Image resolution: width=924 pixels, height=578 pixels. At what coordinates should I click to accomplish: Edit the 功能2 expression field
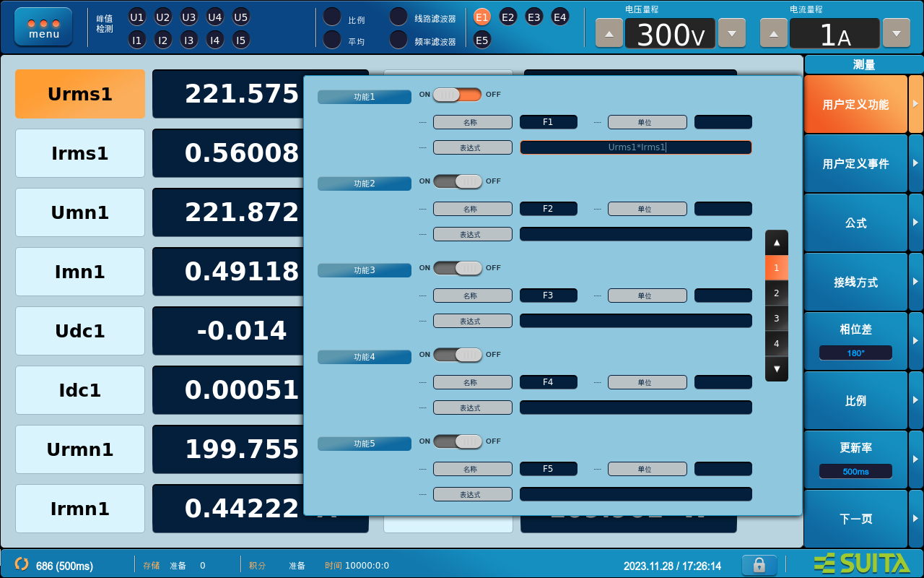pyautogui.click(x=636, y=234)
